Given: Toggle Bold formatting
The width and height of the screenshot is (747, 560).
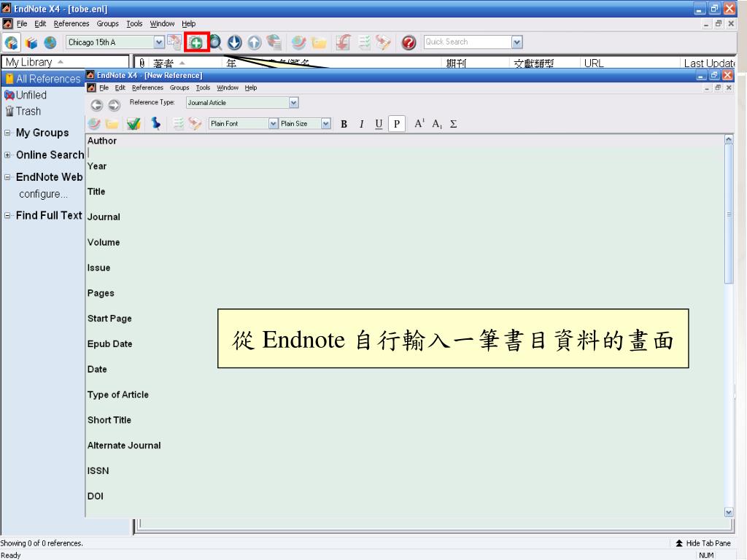Looking at the screenshot, I should pyautogui.click(x=344, y=124).
